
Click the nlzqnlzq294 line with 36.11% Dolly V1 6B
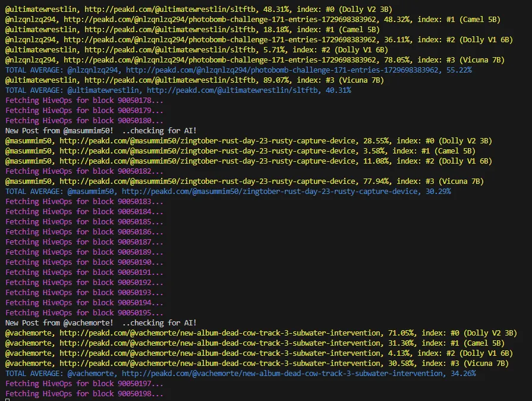tap(259, 40)
